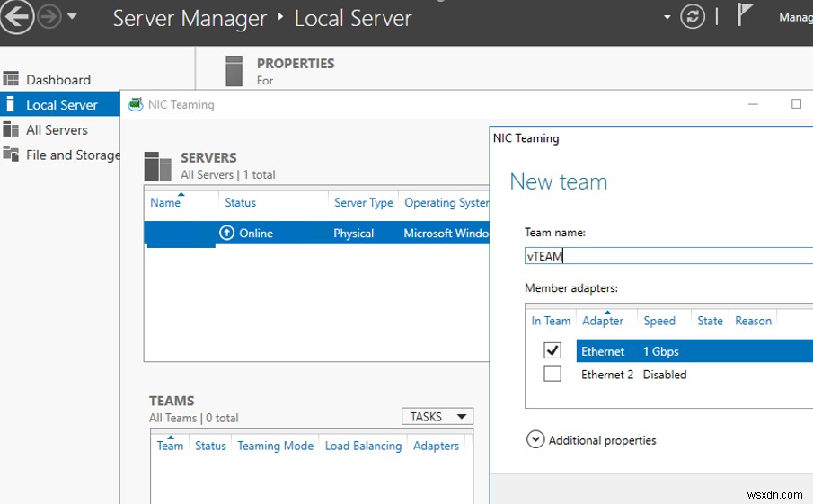Expand Additional properties section

535,439
